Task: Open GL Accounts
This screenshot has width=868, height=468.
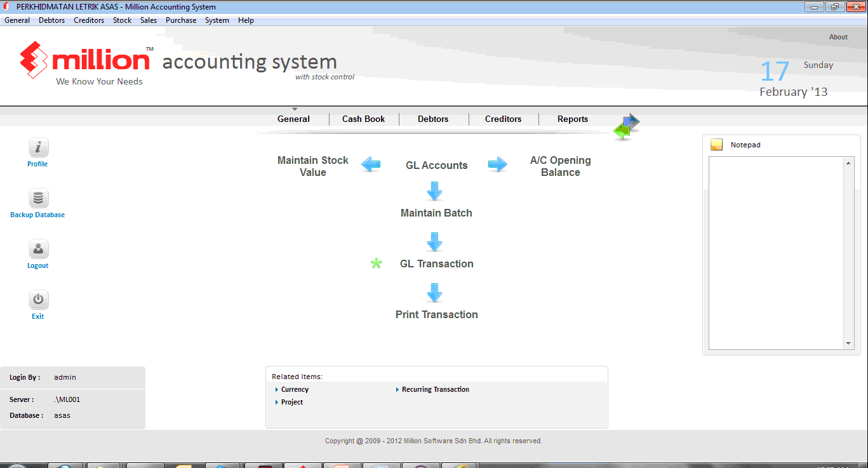Action: (x=436, y=164)
